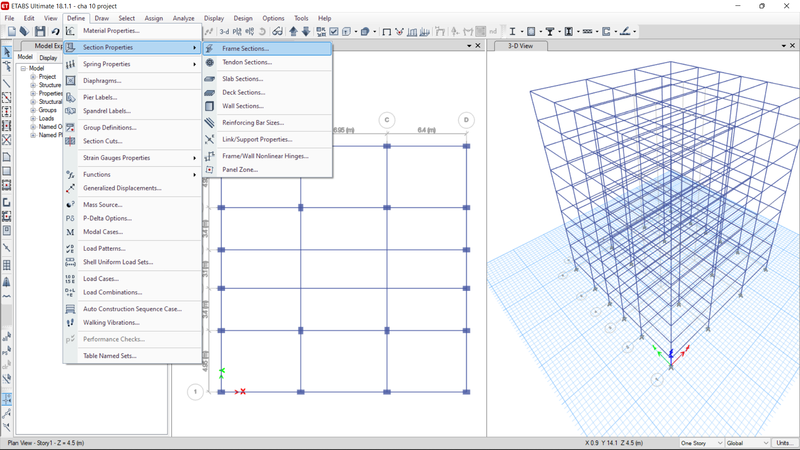Click the I-beam section toolbar icon

click(x=512, y=32)
